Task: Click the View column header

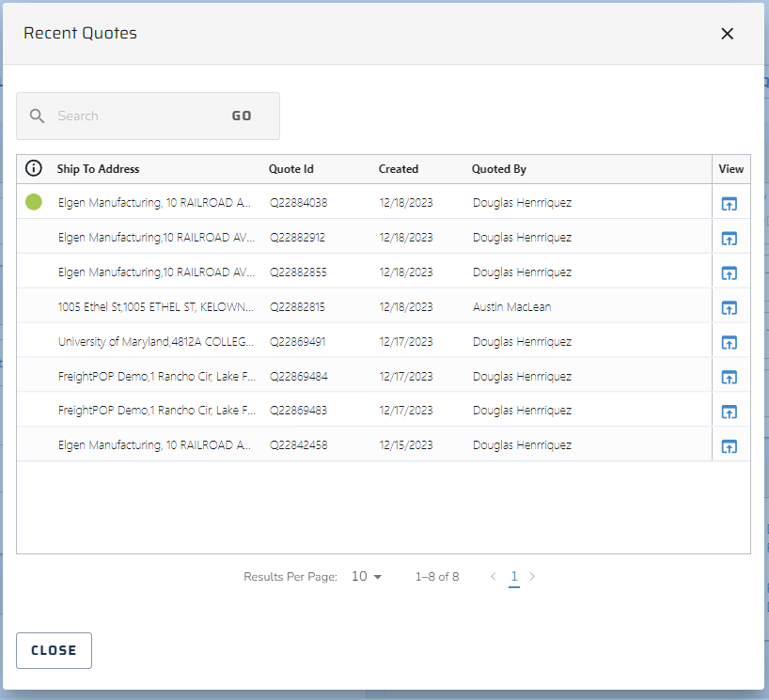Action: coord(730,169)
